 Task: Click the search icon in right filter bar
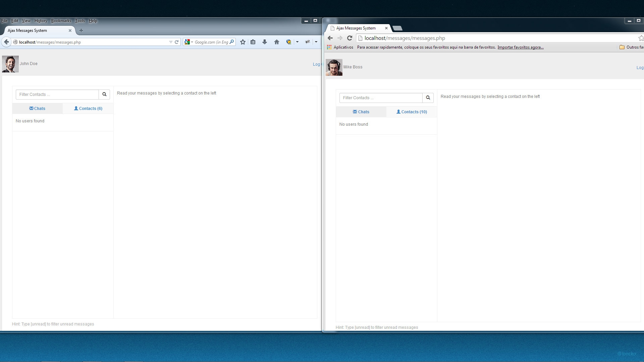428,97
